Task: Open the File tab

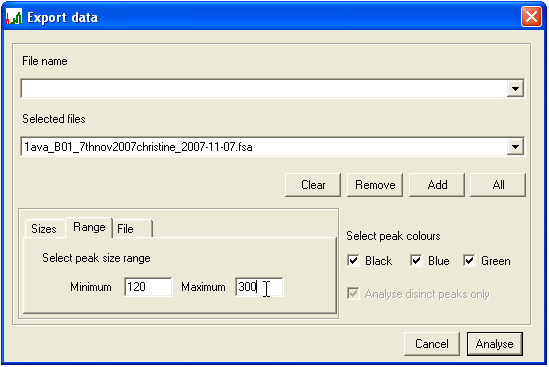Action: point(132,229)
